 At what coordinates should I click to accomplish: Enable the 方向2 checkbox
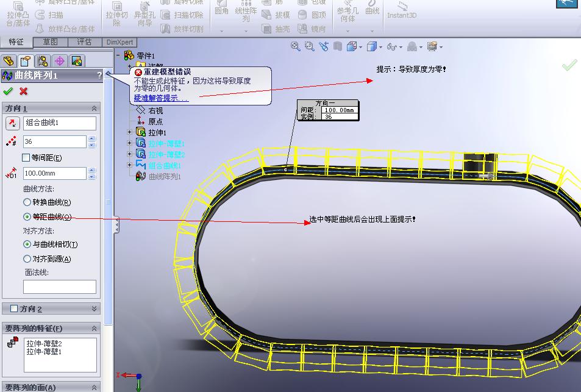pyautogui.click(x=14, y=308)
